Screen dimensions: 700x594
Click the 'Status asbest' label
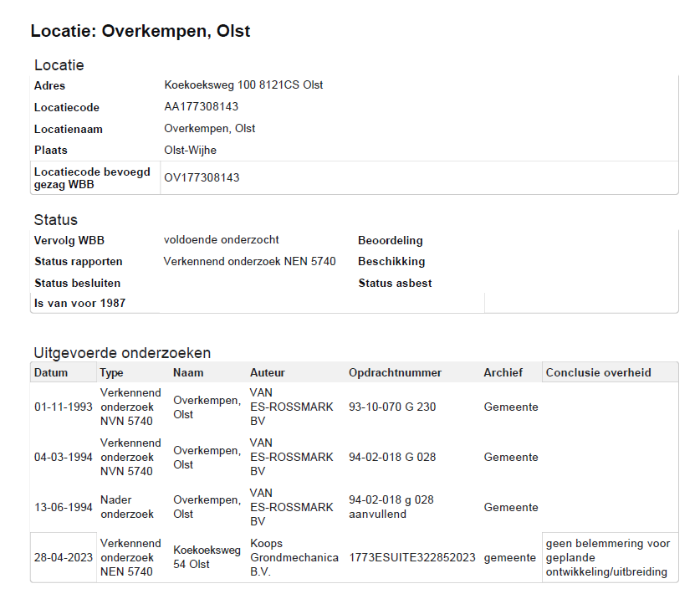(395, 283)
